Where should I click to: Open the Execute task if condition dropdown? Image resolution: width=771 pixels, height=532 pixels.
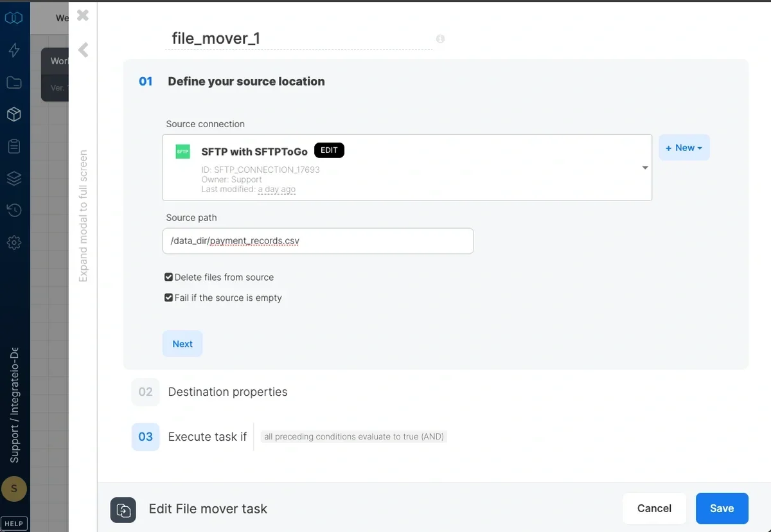[353, 436]
